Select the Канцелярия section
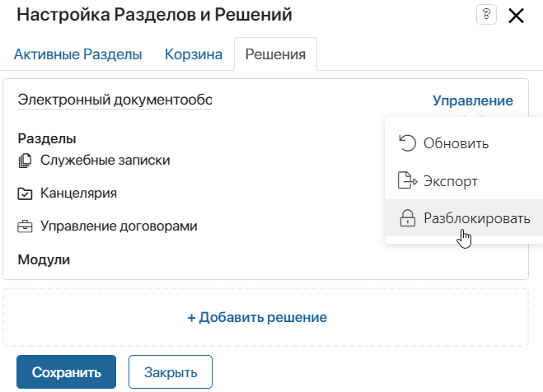Image resolution: width=543 pixels, height=392 pixels. 78,193
